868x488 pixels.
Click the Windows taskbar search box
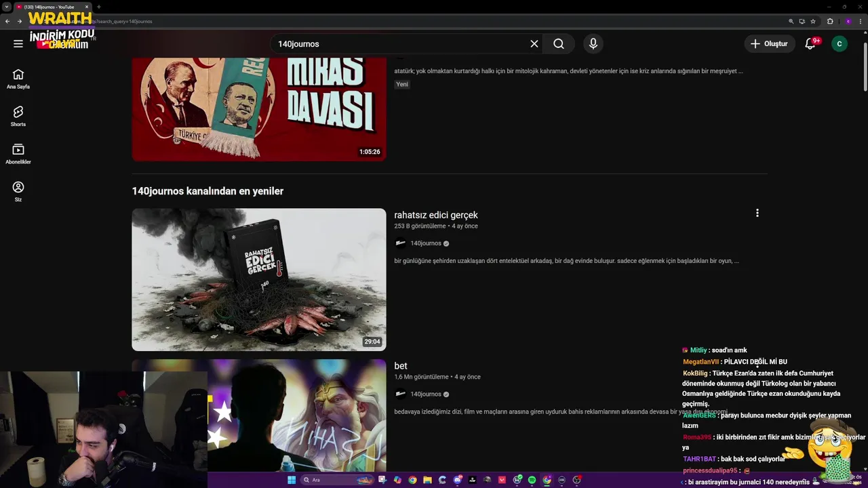coord(337,480)
